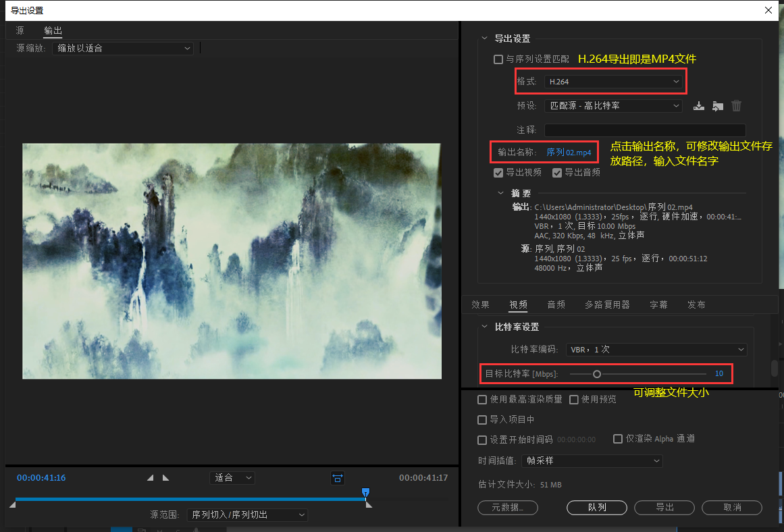Click the output path C:\Users\Administrator\Desktop text

(x=614, y=207)
